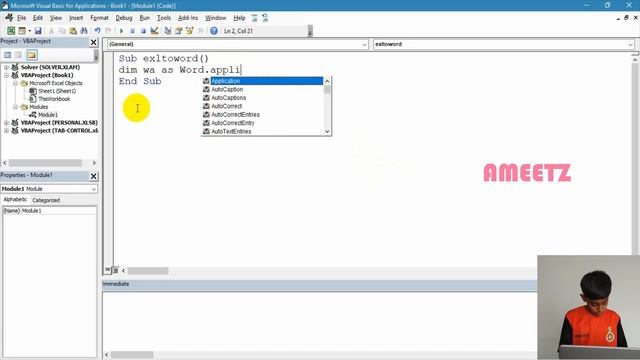640x360 pixels.
Task: Open VBA Help question mark icon
Action: [x=214, y=31]
